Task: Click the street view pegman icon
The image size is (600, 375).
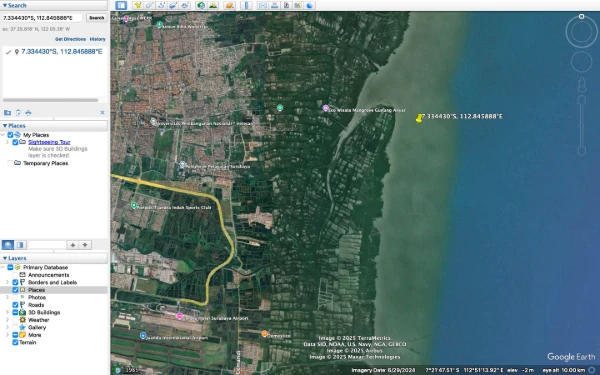Action: (582, 85)
